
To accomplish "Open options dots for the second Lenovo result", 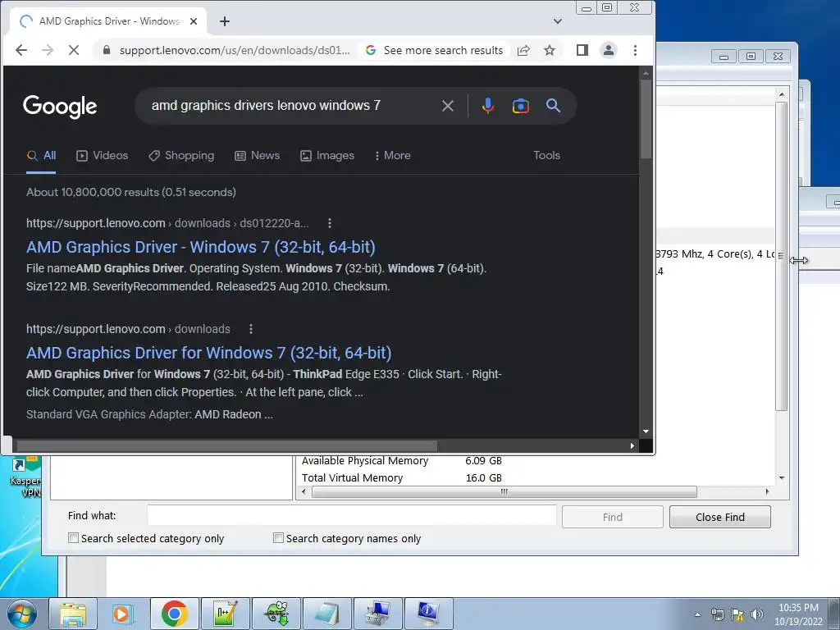I will 251,329.
